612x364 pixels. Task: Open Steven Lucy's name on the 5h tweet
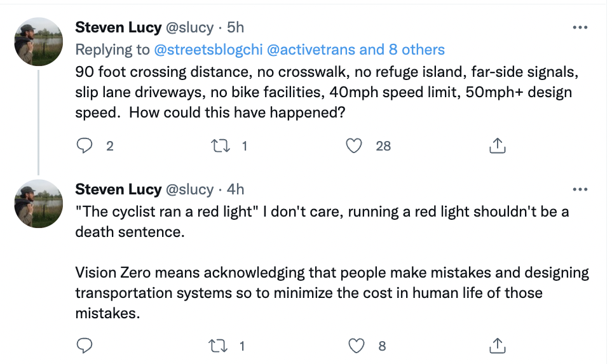(x=118, y=27)
